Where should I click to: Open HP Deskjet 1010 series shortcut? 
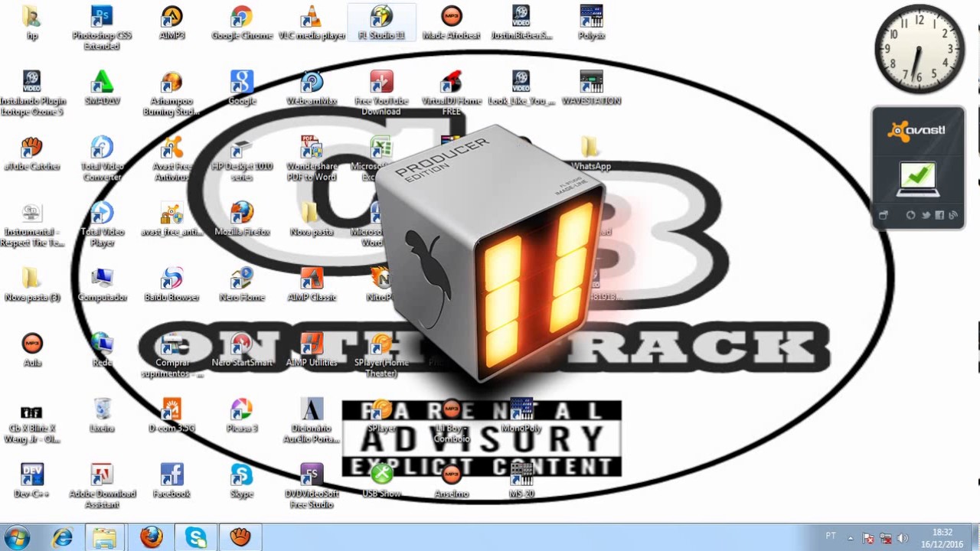click(x=242, y=158)
